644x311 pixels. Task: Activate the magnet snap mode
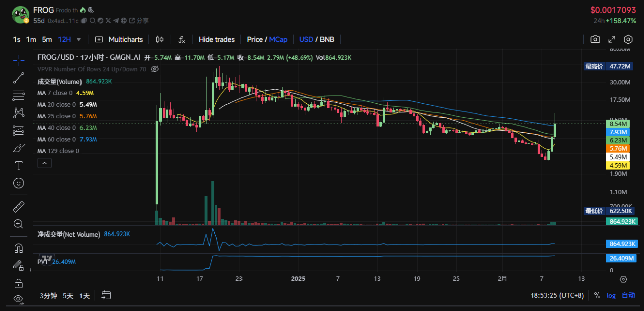[19, 248]
